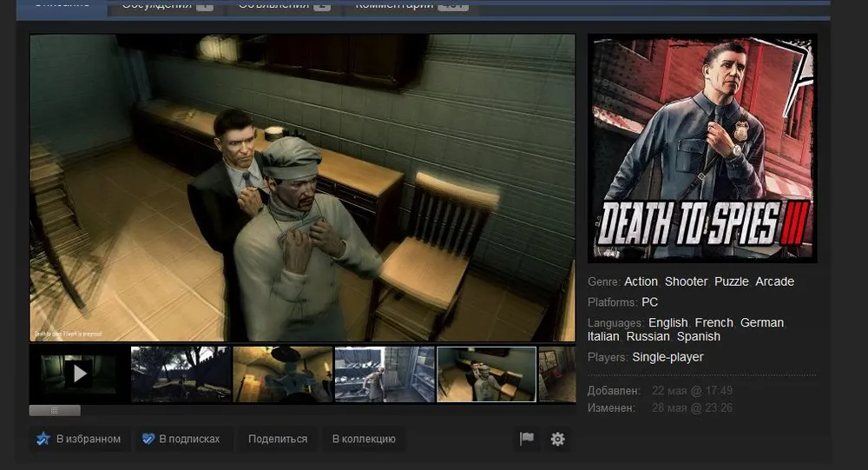The width and height of the screenshot is (868, 470).
Task: Click the checkmark icon beside В подписках
Action: pyautogui.click(x=148, y=439)
